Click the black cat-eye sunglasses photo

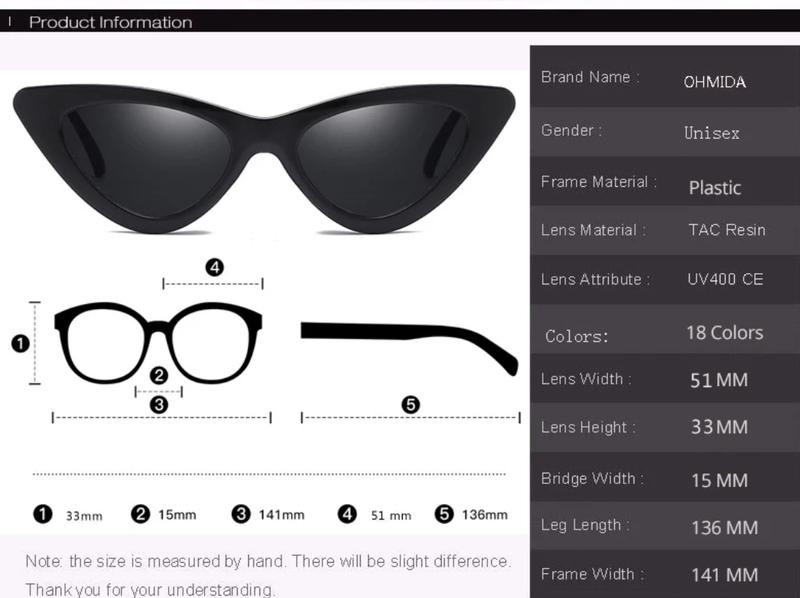pos(264,159)
